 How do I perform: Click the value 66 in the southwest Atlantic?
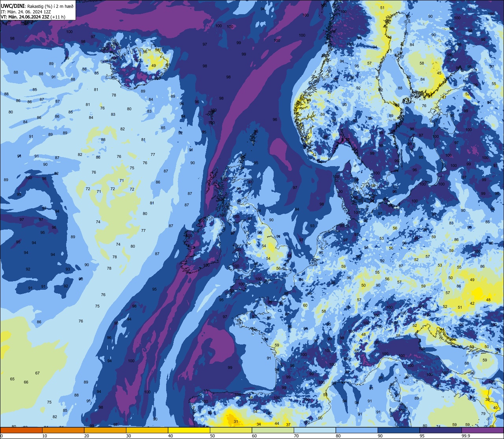26,382
